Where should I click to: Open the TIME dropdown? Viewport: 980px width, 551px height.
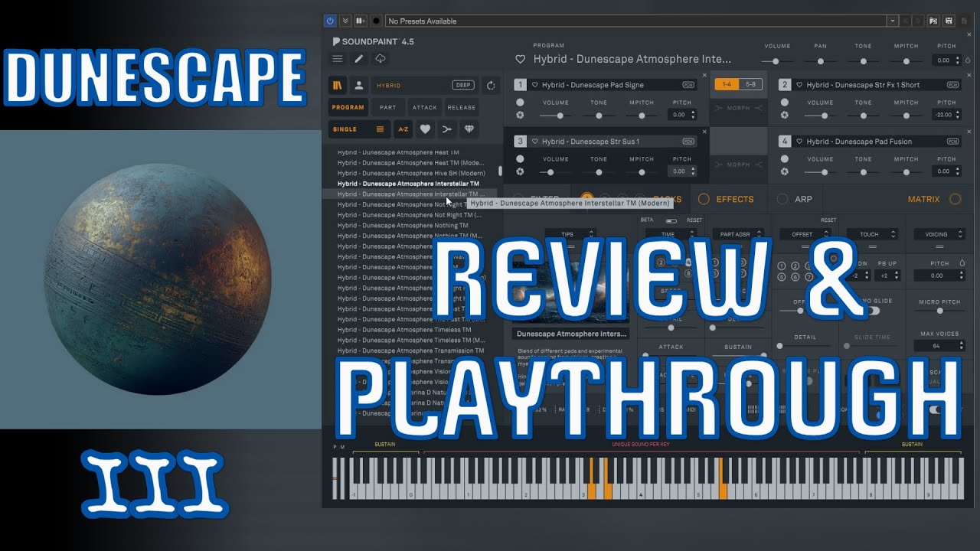click(x=671, y=234)
